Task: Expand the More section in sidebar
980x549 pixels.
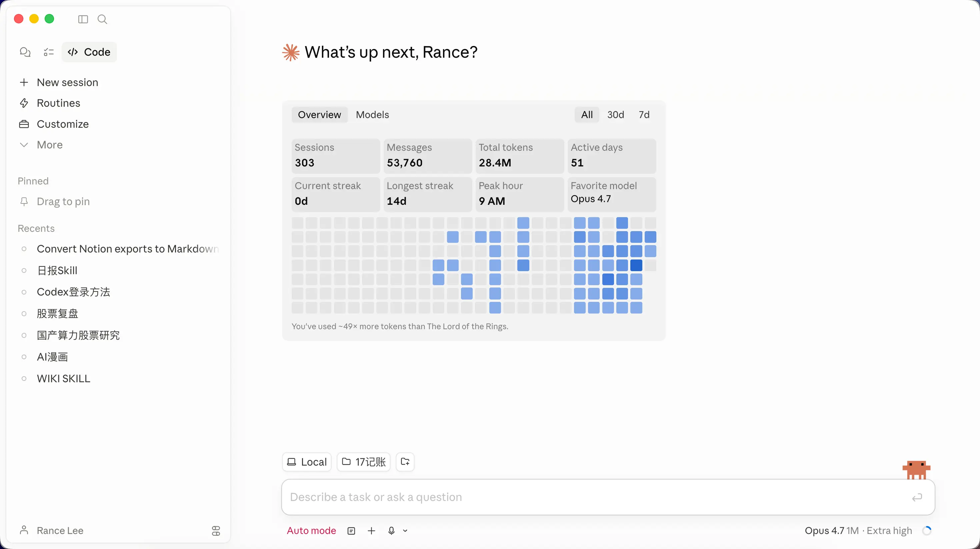Action: pos(49,145)
